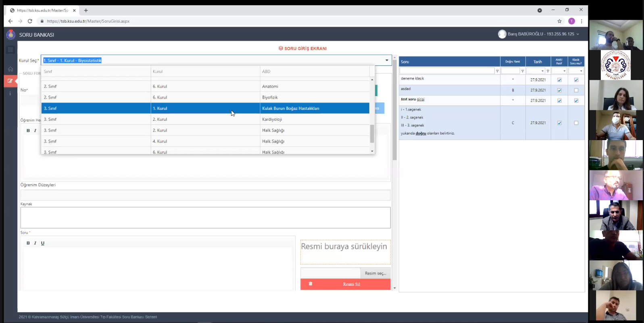This screenshot has width=644, height=323.
Task: Open the info icon in sidebar
Action: 10,93
